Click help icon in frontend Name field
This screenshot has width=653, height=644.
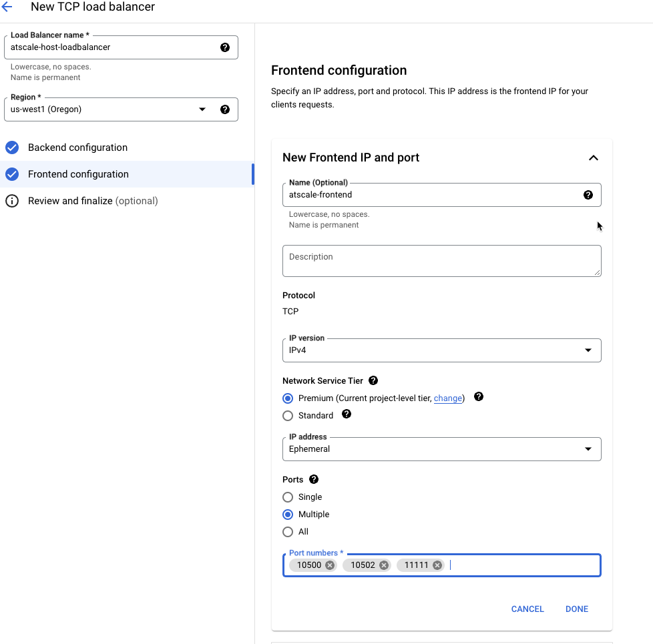pyautogui.click(x=588, y=195)
